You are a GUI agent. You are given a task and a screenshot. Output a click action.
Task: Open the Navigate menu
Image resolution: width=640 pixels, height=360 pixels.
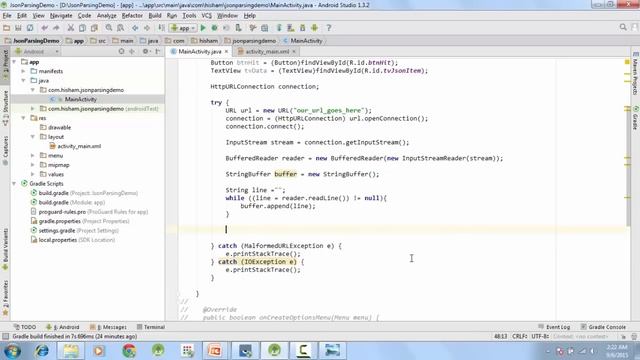click(61, 16)
